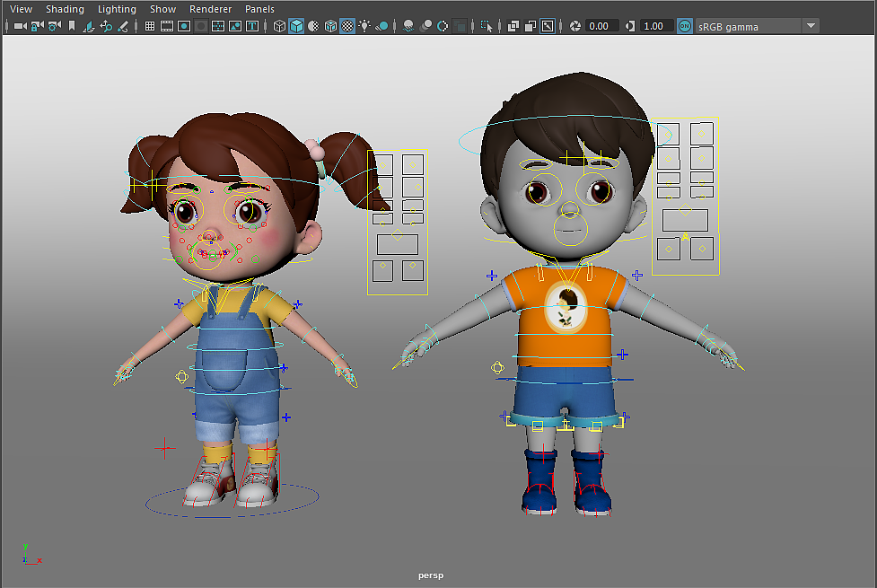Screen dimensions: 877x588
Task: Open the Lighting menu
Action: click(117, 9)
